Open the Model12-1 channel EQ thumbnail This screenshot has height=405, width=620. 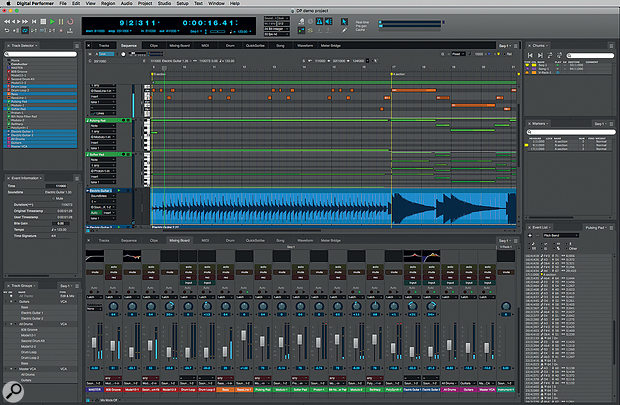pyautogui.click(x=132, y=256)
